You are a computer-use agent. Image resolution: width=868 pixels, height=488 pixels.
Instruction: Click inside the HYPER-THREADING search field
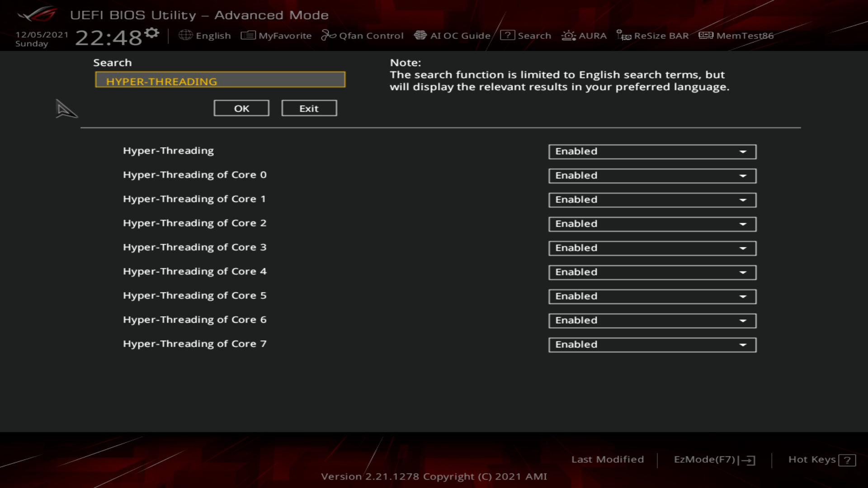(x=220, y=80)
